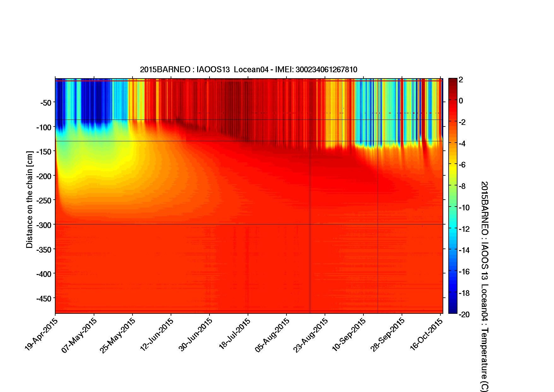The width and height of the screenshot is (554, 392).
Task: Click the -200 y-axis tick label
Action: 44,176
